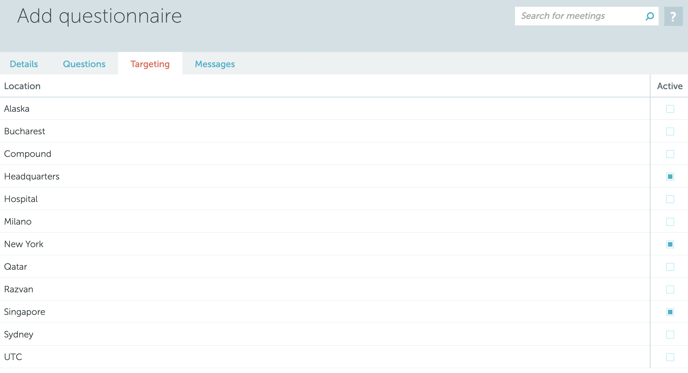Image resolution: width=688 pixels, height=373 pixels.
Task: Select the Targeting tab
Action: tap(150, 64)
